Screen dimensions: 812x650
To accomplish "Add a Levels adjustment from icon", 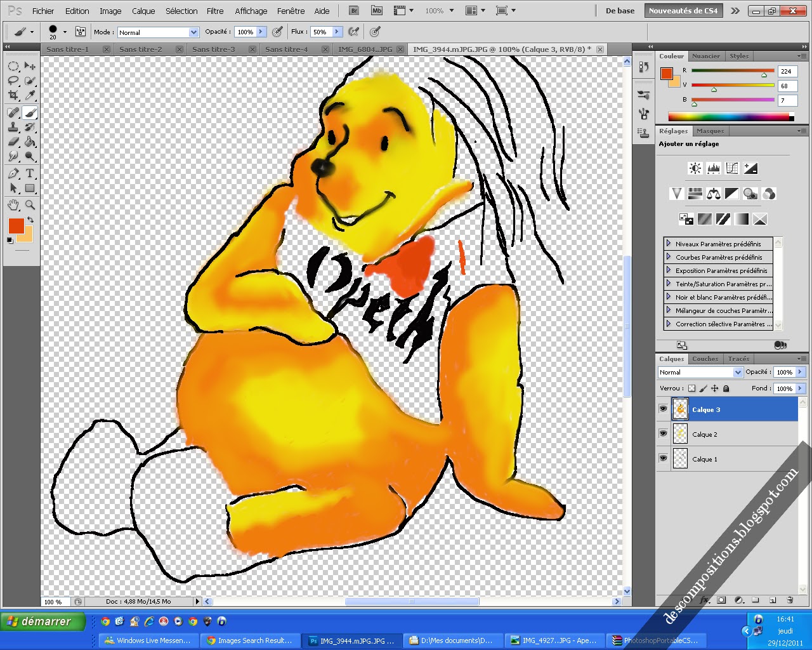I will [x=714, y=168].
